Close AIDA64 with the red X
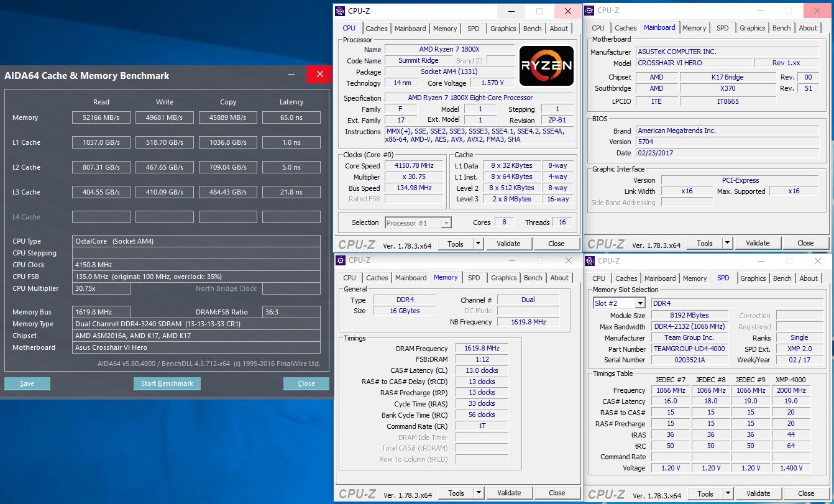Screen dimensions: 834x504 point(319,75)
